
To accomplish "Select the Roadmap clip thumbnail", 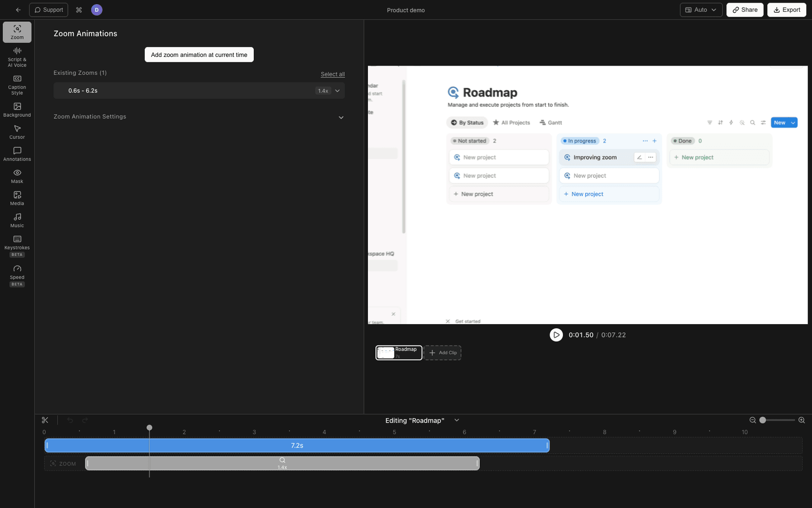I will pyautogui.click(x=399, y=353).
